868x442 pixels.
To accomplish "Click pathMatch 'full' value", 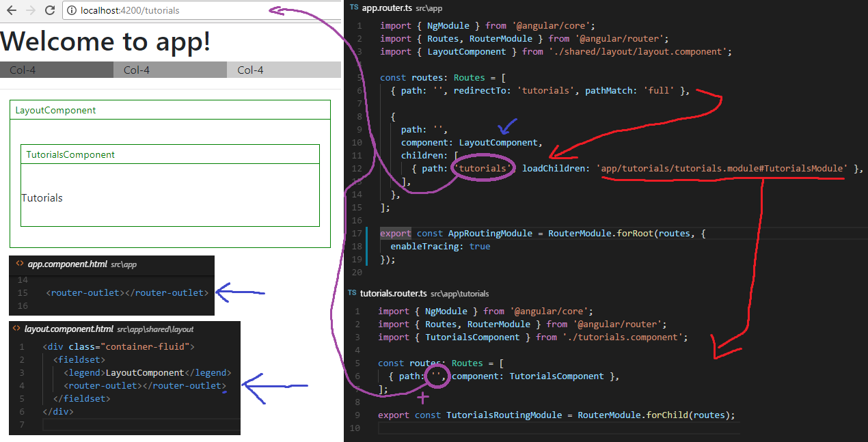I will tap(659, 91).
